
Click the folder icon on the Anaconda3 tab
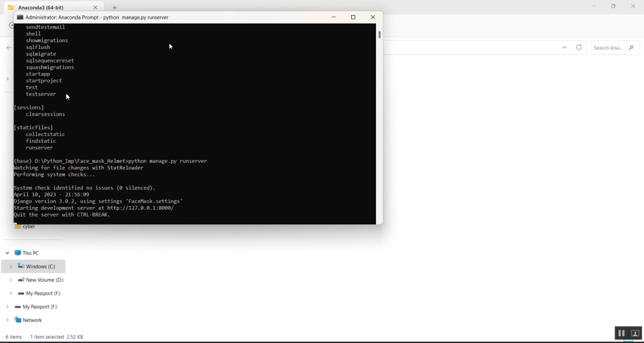(11, 7)
